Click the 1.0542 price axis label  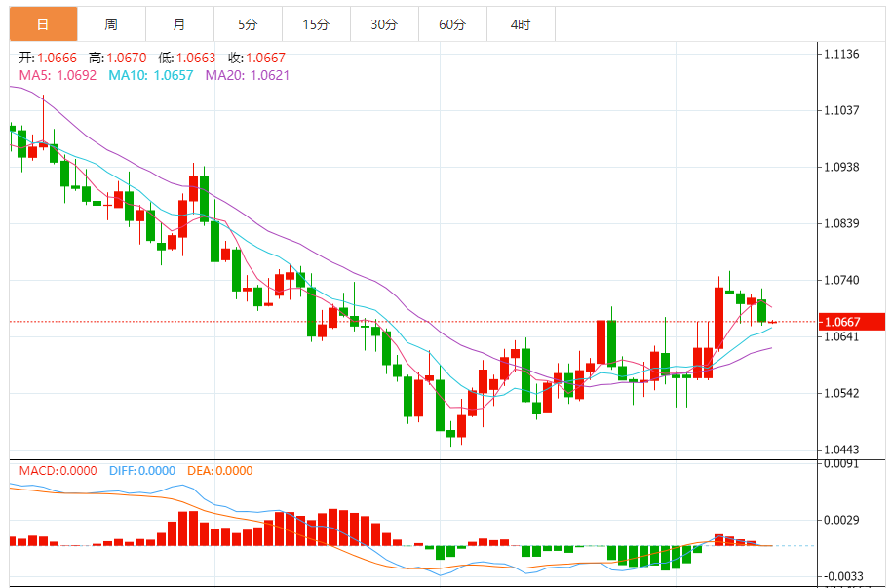click(842, 393)
